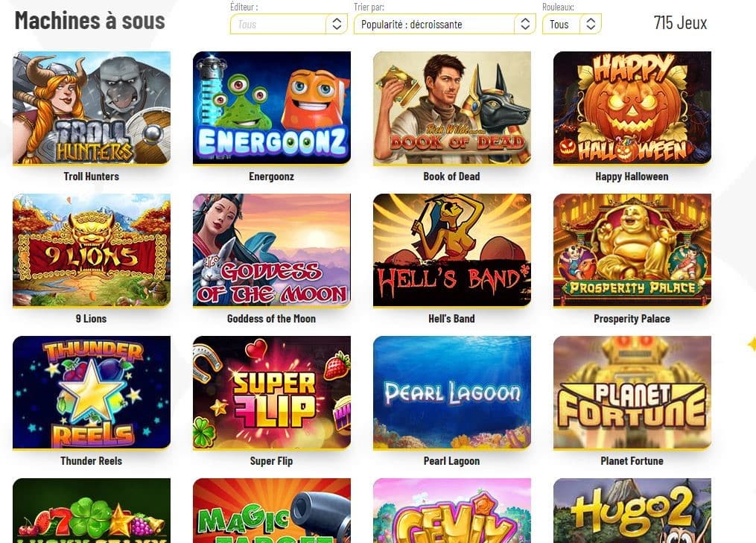The image size is (756, 543).
Task: Launch the Energoonz game tile
Action: click(x=272, y=108)
